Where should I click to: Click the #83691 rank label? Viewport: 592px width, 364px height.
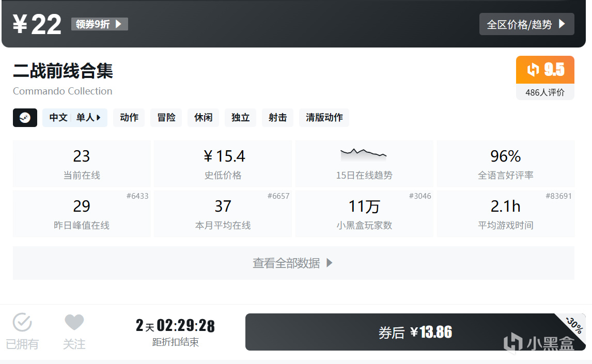click(559, 196)
